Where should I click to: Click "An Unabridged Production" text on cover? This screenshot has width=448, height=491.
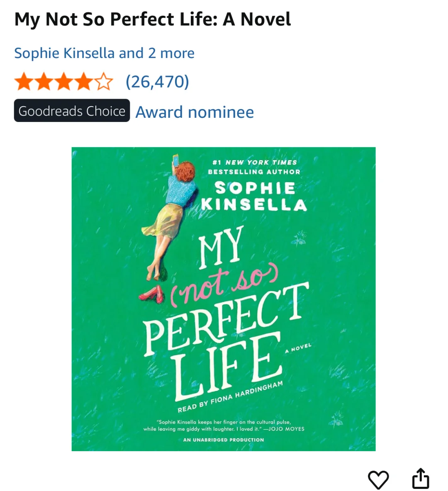coord(224,440)
